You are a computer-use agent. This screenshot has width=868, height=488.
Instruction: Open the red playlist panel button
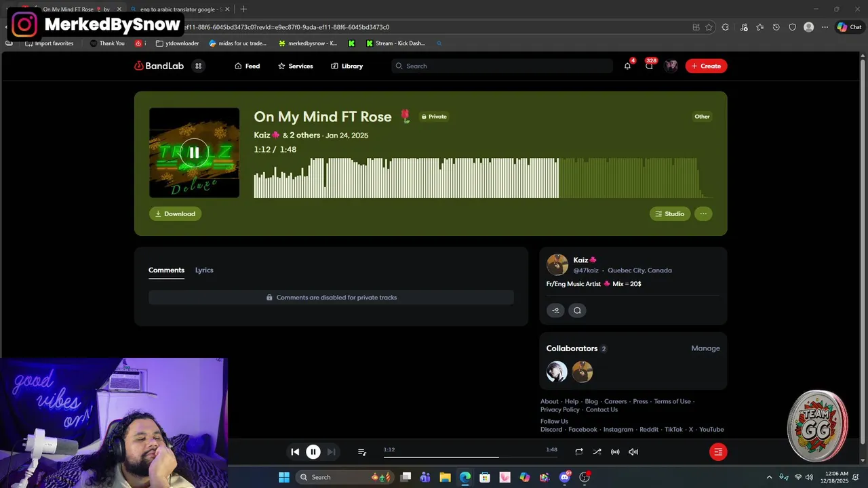pyautogui.click(x=718, y=452)
